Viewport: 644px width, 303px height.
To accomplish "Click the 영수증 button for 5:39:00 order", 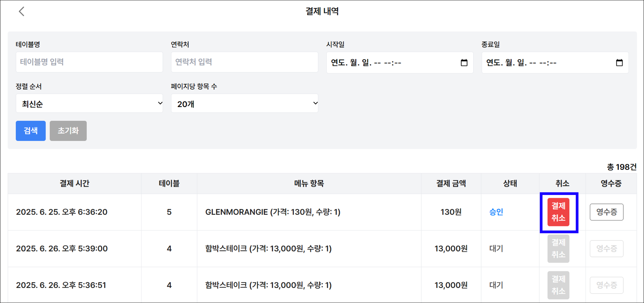I will pos(607,249).
